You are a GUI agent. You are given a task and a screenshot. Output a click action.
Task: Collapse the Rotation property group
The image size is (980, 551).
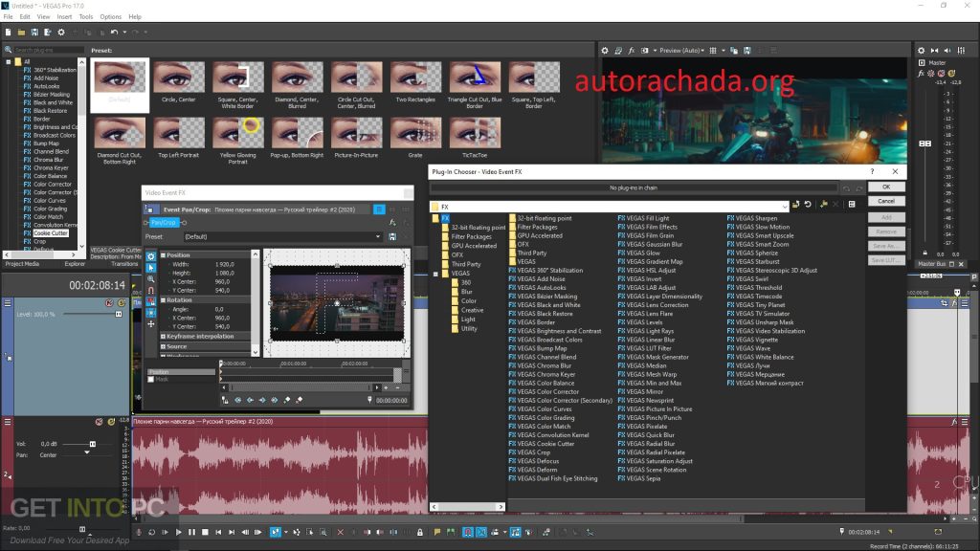tap(163, 299)
